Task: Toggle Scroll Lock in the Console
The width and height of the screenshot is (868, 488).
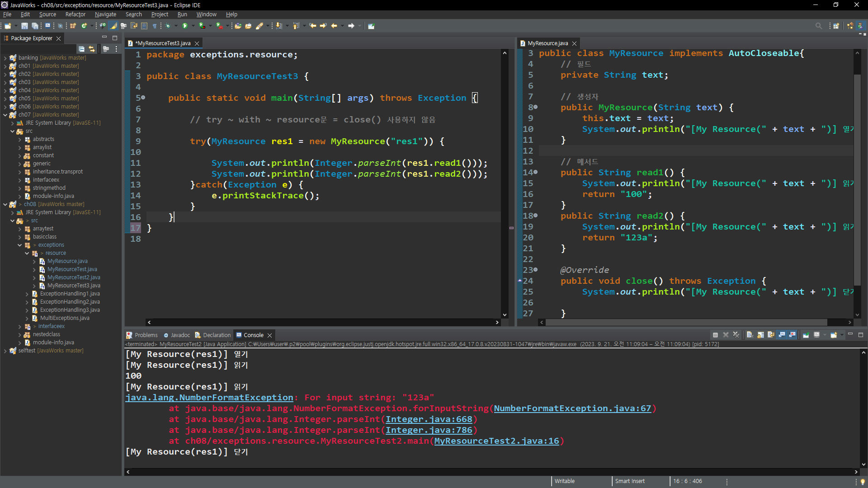Action: coord(760,335)
